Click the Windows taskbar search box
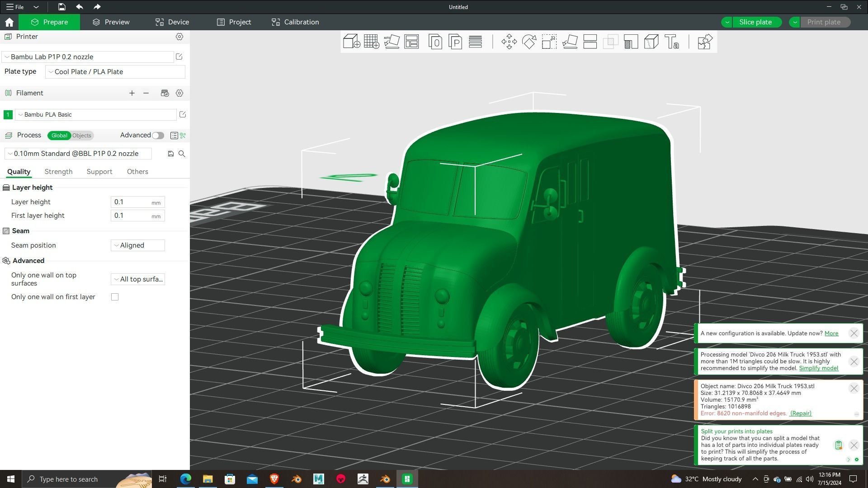This screenshot has width=868, height=488. [x=88, y=479]
